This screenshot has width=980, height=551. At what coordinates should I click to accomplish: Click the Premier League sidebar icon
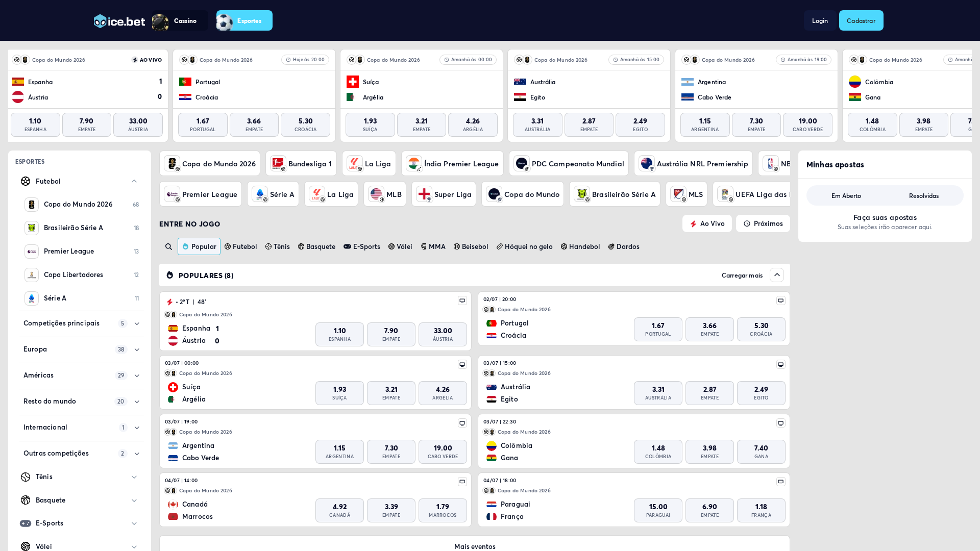click(32, 252)
